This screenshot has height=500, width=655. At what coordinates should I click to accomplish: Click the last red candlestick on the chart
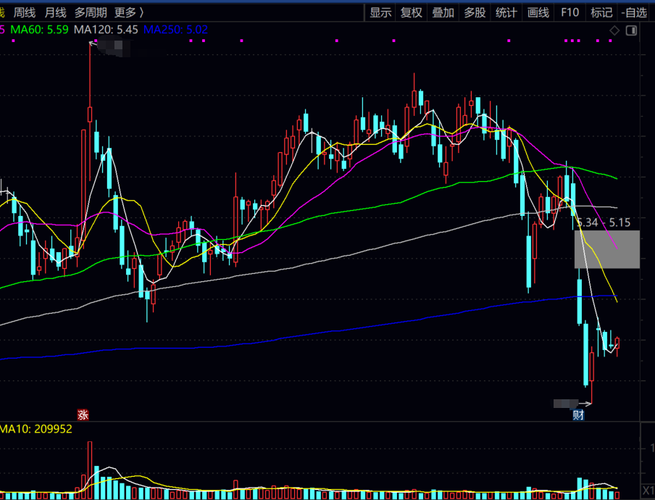pyautogui.click(x=617, y=344)
